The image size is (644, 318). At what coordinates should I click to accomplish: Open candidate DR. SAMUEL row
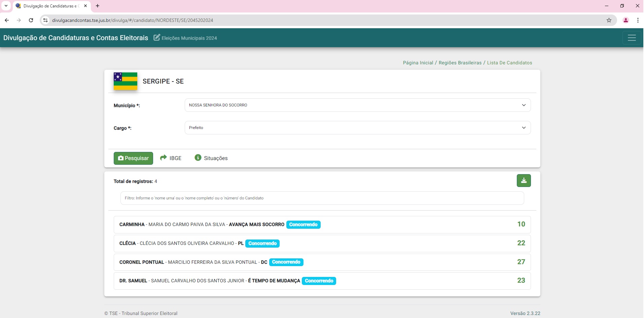coord(322,281)
